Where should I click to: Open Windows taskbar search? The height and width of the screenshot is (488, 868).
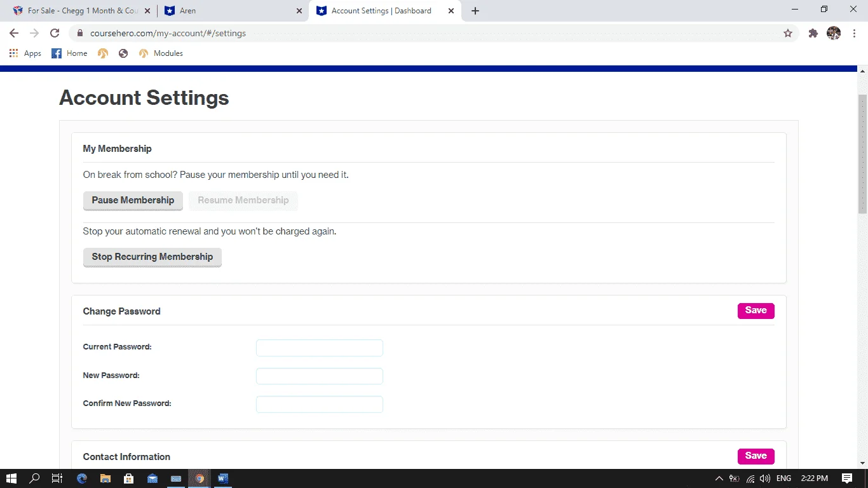tap(34, 478)
